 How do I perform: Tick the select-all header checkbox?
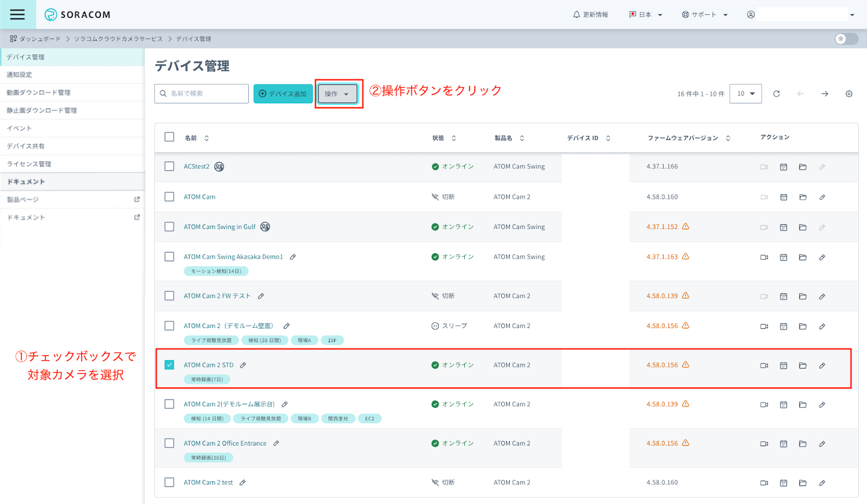point(170,137)
